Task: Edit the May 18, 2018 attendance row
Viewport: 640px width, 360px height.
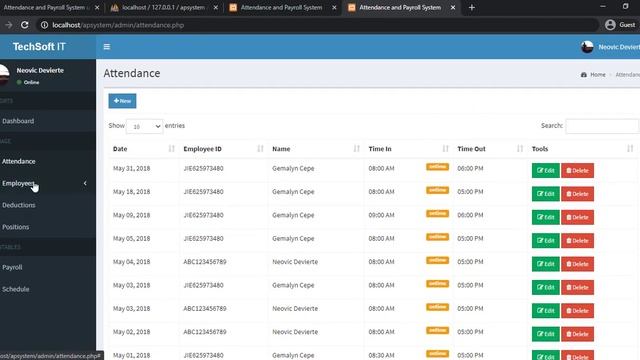Action: (545, 194)
